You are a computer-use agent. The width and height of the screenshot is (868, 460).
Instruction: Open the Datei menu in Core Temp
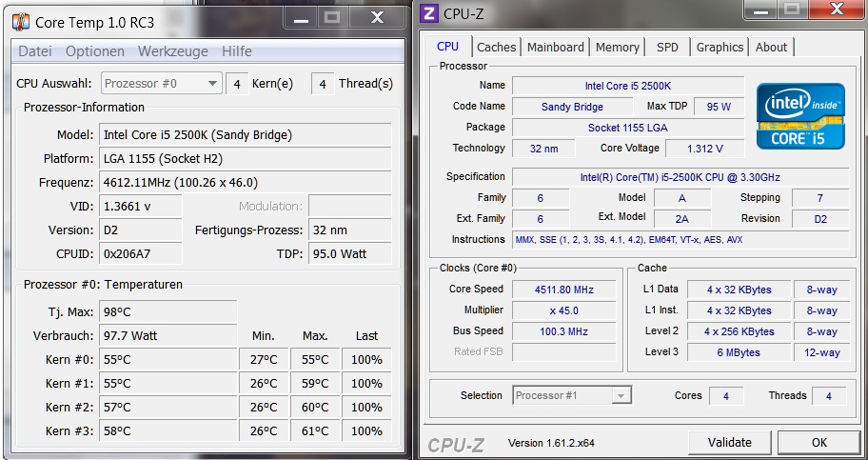[35, 51]
